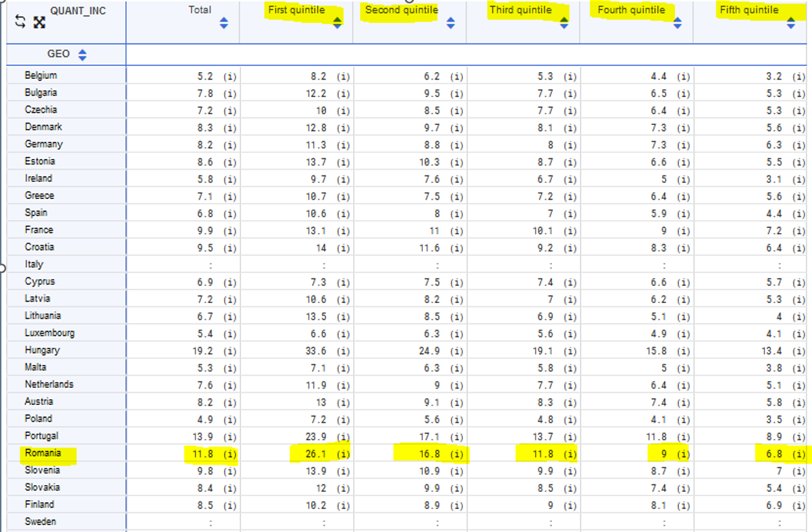812x532 pixels.
Task: Click the GEO dimension label
Action: 58,54
